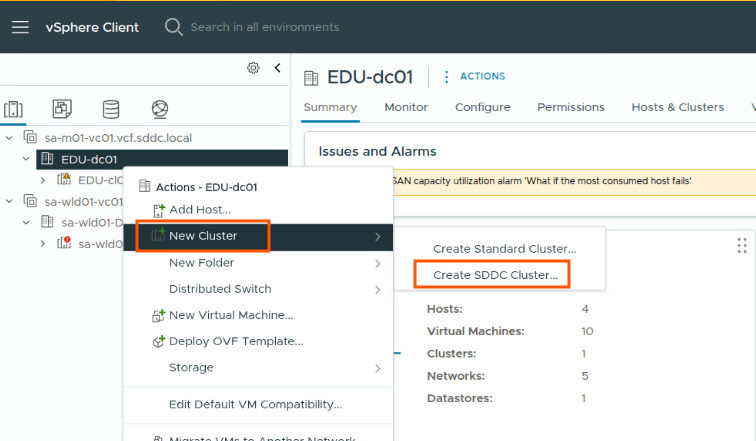Switch to VMs and Templates inventory view

[62, 108]
